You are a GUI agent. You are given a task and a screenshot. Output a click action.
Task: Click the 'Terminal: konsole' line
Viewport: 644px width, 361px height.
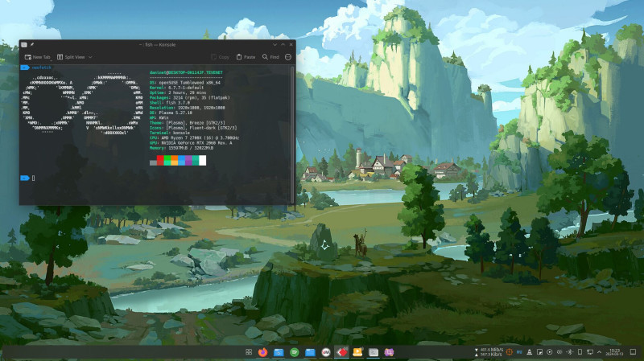point(170,133)
